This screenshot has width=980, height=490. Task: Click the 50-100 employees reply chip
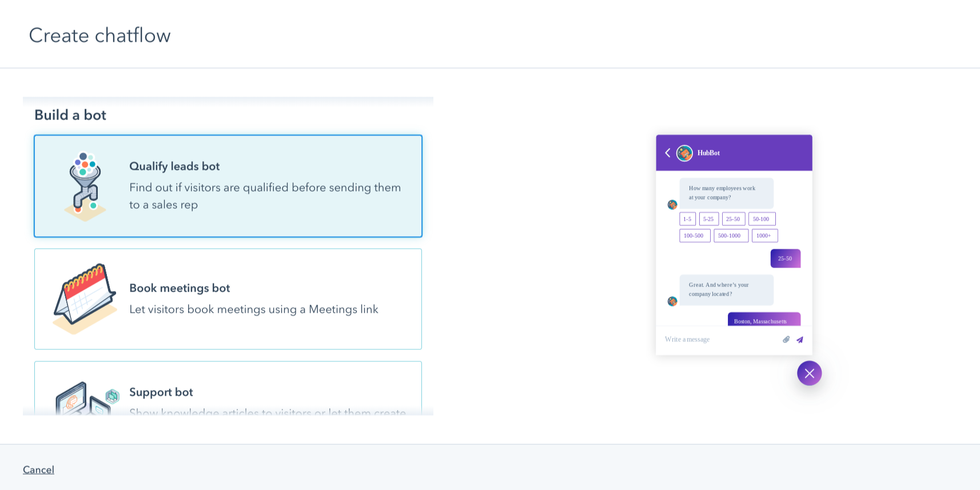[x=761, y=219]
